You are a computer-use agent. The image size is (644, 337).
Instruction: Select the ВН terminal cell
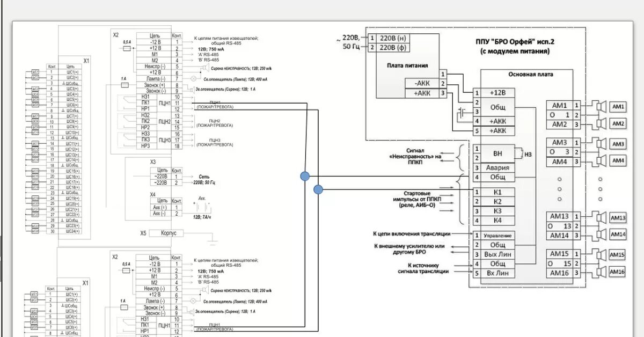tap(497, 152)
